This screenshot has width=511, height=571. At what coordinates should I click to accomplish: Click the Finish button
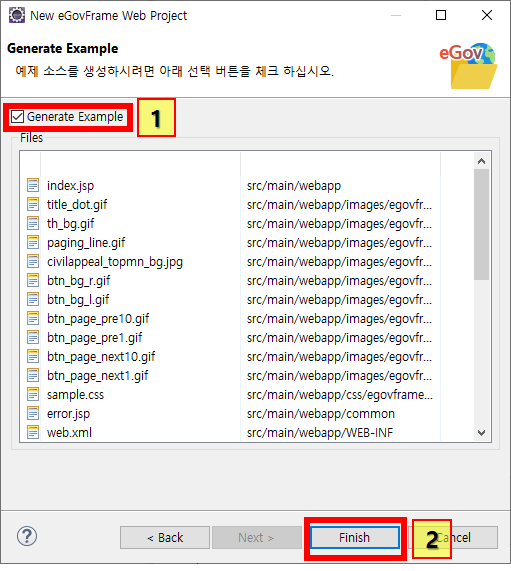tap(355, 537)
